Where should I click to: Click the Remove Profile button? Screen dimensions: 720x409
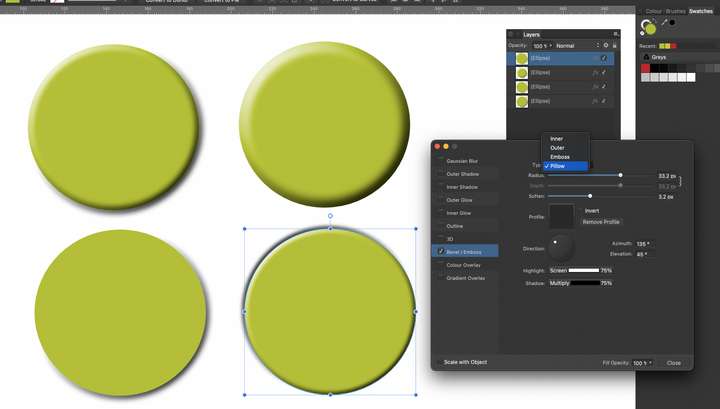pyautogui.click(x=601, y=222)
